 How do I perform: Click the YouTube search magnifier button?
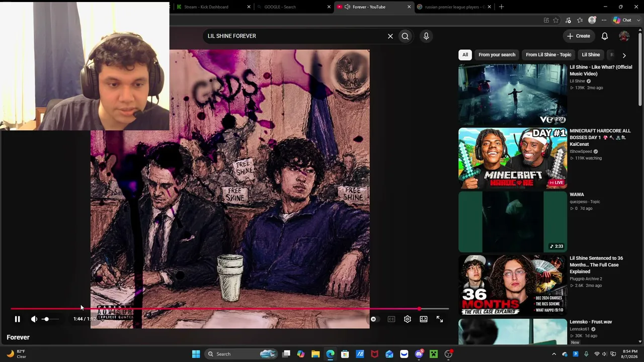[x=405, y=36]
